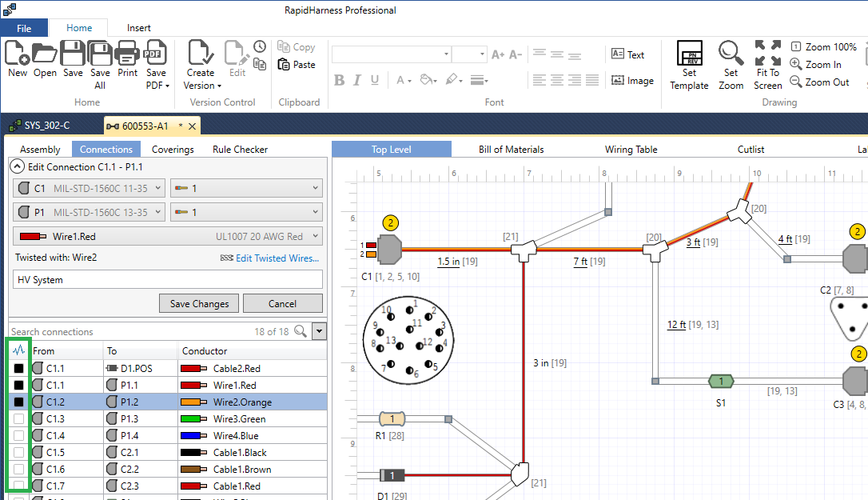Toggle highlight checkbox for C1.1 to P1.1
This screenshot has width=868, height=500.
(x=19, y=386)
